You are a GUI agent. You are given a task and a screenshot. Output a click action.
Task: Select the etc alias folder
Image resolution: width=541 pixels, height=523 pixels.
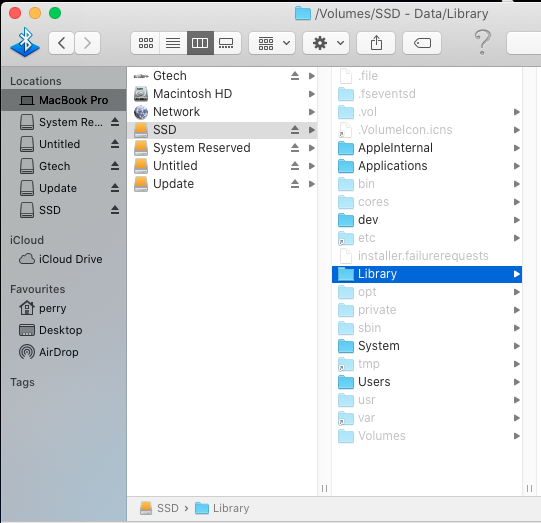(x=427, y=238)
